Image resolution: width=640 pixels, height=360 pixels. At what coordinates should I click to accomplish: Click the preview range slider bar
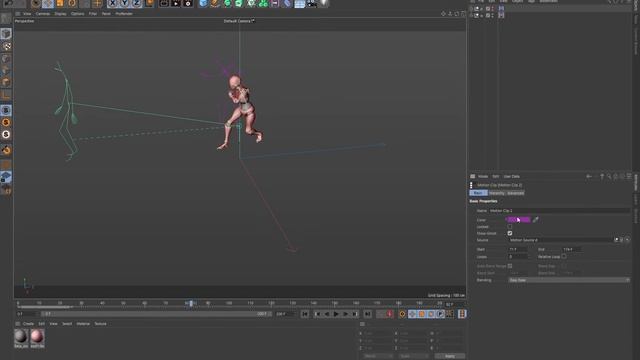(155, 314)
